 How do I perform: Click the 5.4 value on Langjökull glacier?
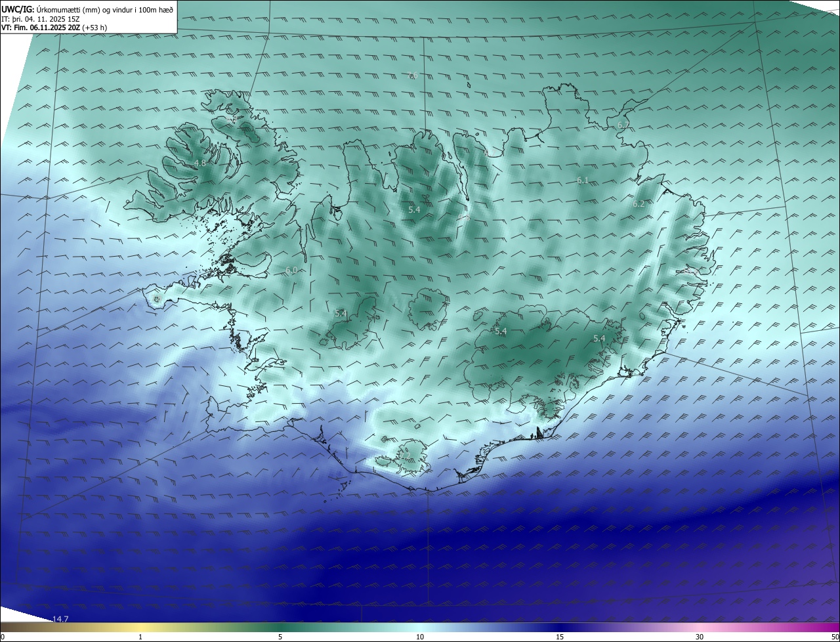341,314
